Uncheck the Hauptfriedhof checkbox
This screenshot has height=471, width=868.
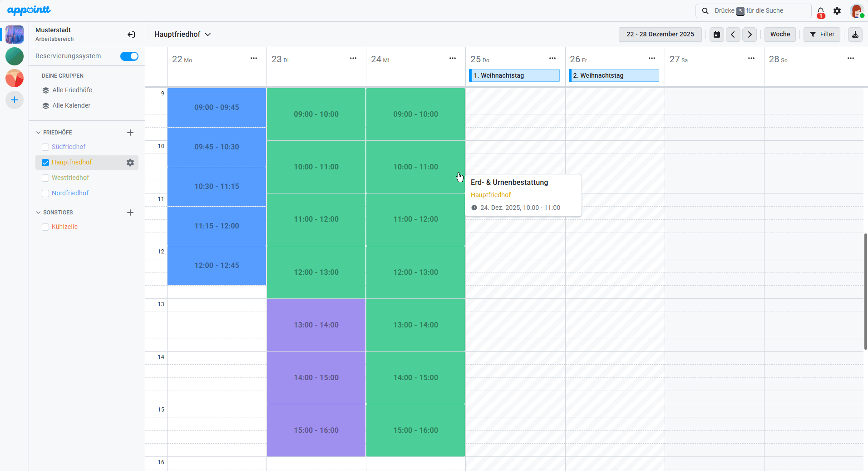click(x=45, y=163)
